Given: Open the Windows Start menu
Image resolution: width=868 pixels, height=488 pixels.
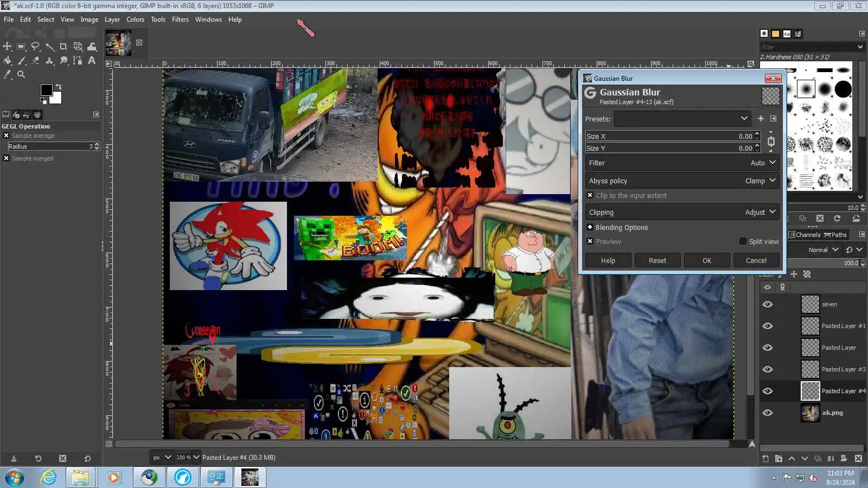Looking at the screenshot, I should [x=14, y=478].
